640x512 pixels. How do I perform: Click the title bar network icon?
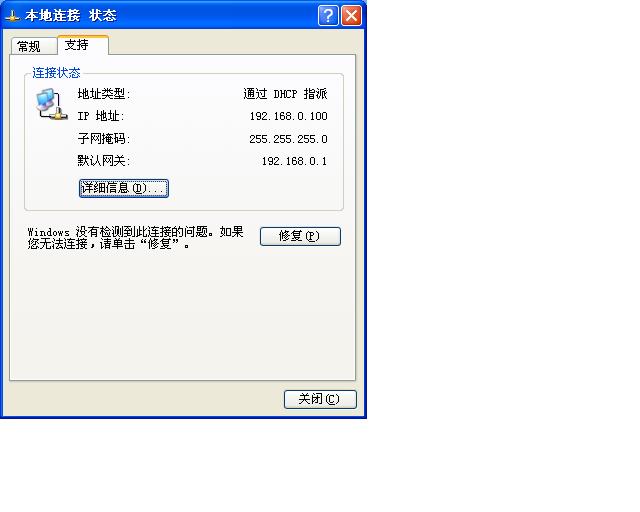13,16
